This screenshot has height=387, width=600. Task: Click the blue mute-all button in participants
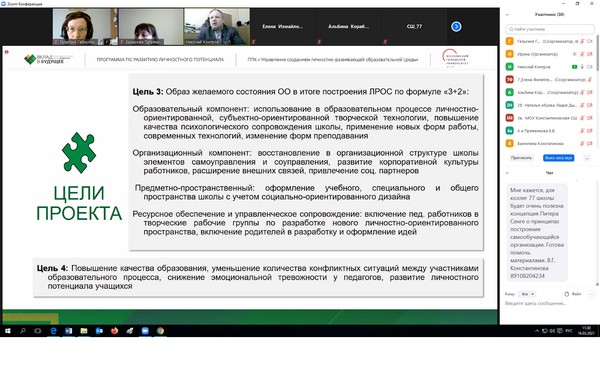pos(558,158)
